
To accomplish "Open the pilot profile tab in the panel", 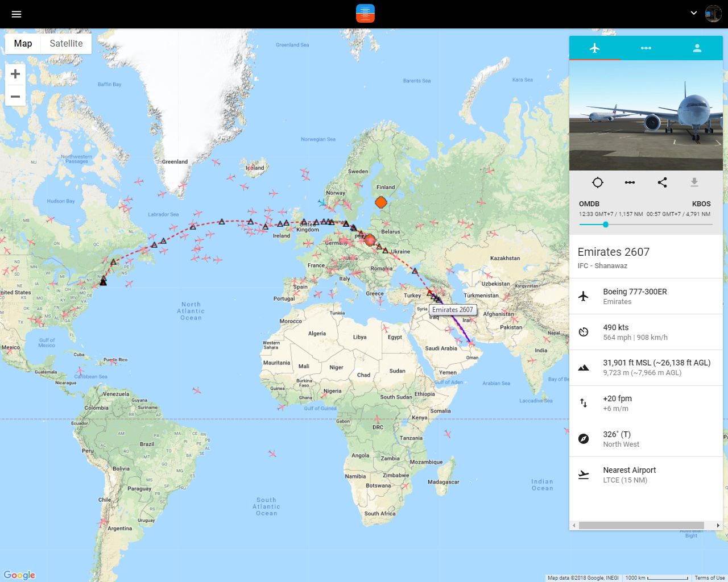I will (x=697, y=48).
